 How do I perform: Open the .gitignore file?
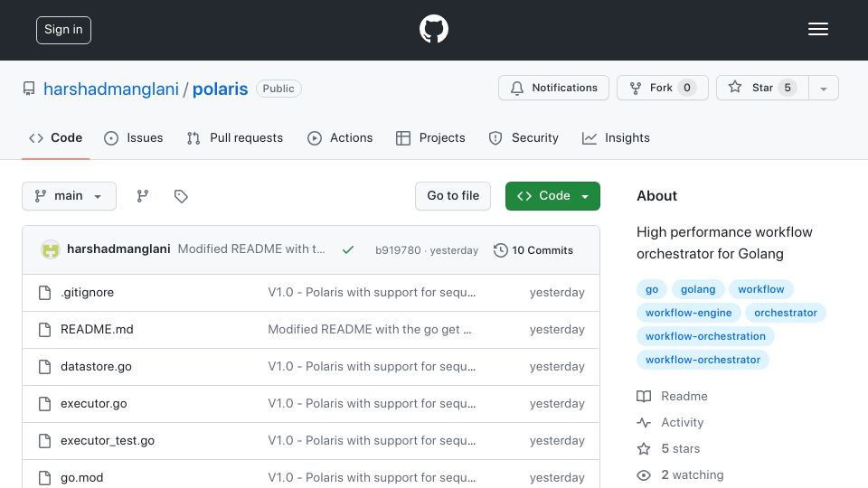click(x=87, y=292)
